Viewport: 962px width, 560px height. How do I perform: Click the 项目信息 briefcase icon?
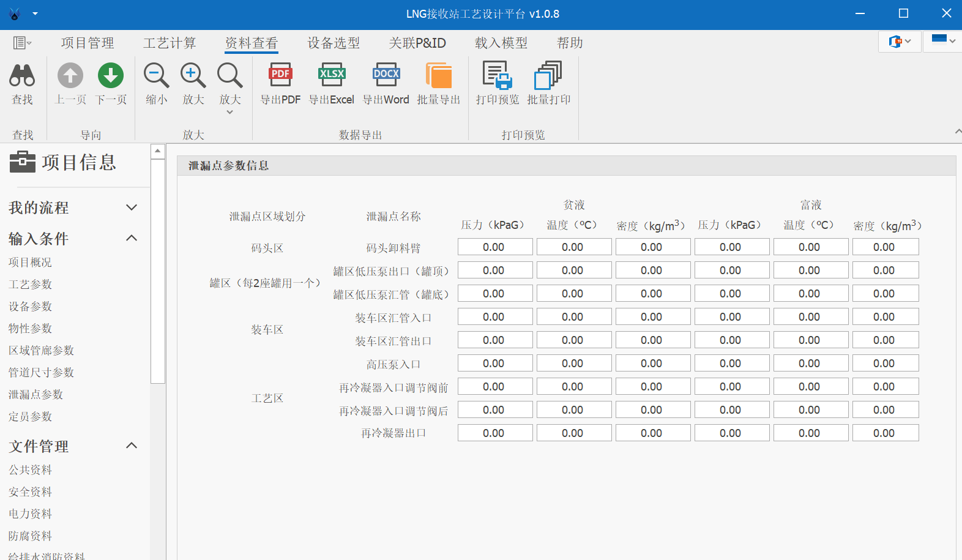tap(23, 162)
